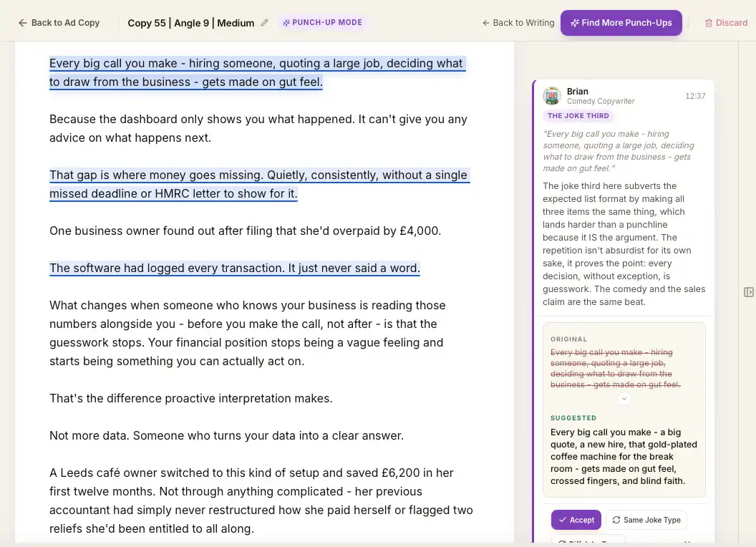Toggle the Punch-Up Mode badge
The height and width of the screenshot is (547, 756).
tap(322, 22)
